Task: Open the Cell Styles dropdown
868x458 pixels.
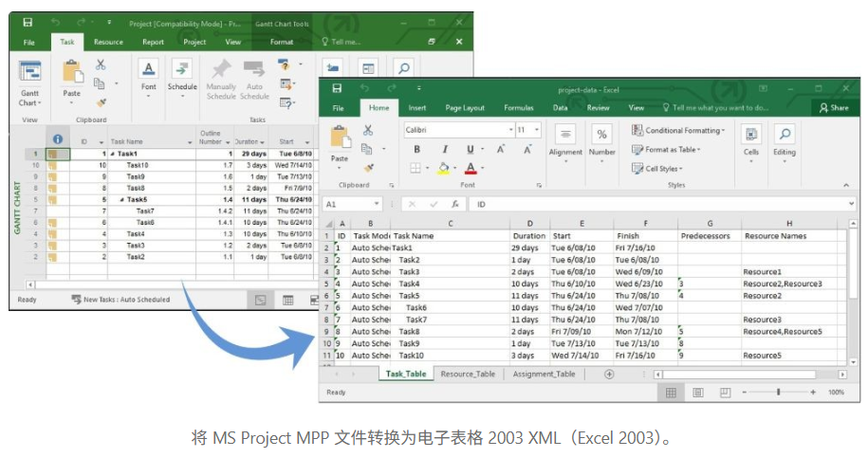Action: point(657,168)
